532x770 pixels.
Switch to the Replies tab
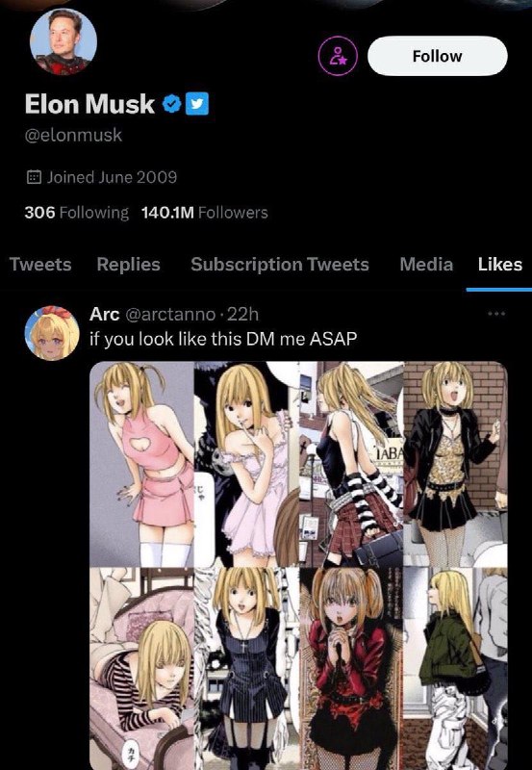click(x=129, y=265)
